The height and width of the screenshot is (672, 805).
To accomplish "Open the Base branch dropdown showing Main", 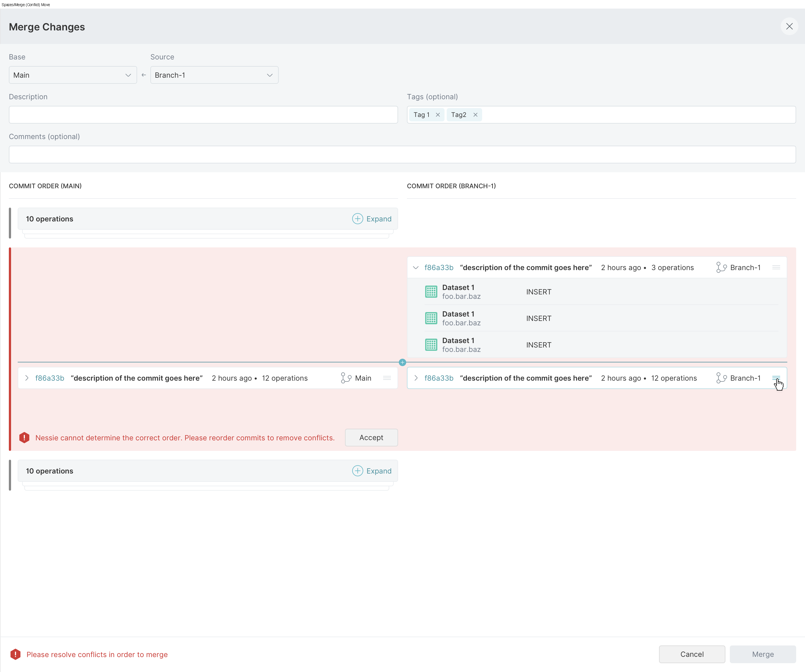I will 73,75.
